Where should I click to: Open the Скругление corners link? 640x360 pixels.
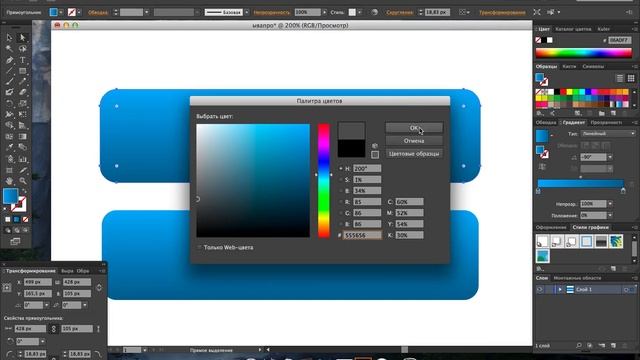[400, 12]
